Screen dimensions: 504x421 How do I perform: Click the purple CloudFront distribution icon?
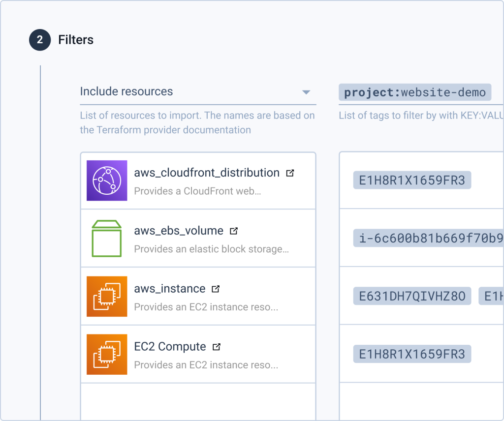pyautogui.click(x=107, y=180)
